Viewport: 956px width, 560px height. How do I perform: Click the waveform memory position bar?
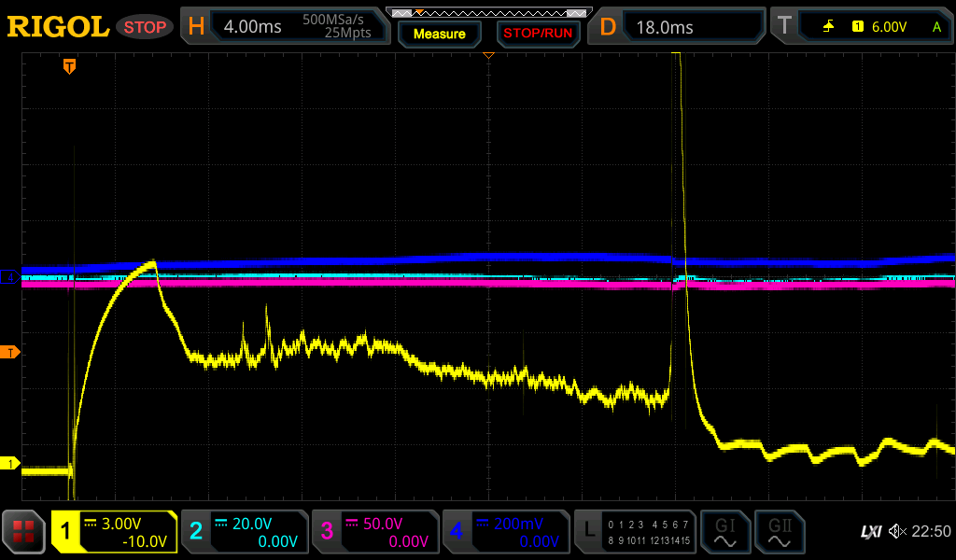tap(488, 13)
